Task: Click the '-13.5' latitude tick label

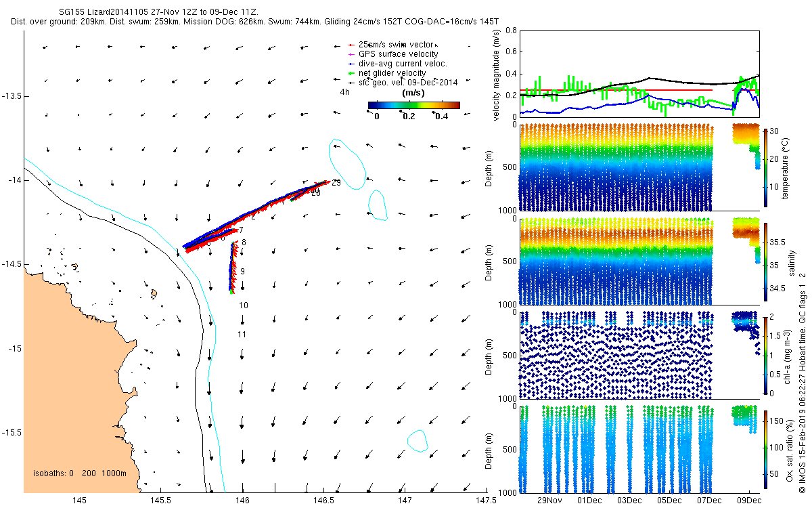Action: tap(12, 96)
